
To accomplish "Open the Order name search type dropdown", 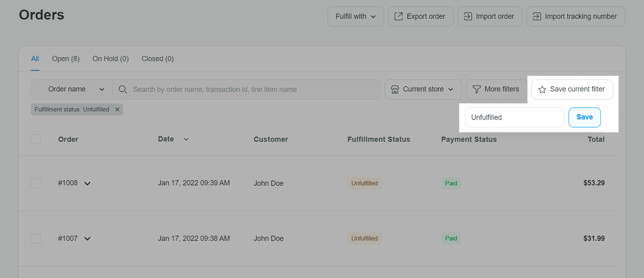I will click(x=72, y=89).
